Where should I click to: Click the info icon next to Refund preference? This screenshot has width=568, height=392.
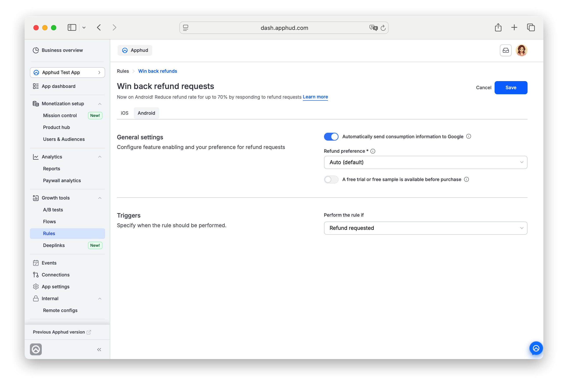pyautogui.click(x=373, y=151)
